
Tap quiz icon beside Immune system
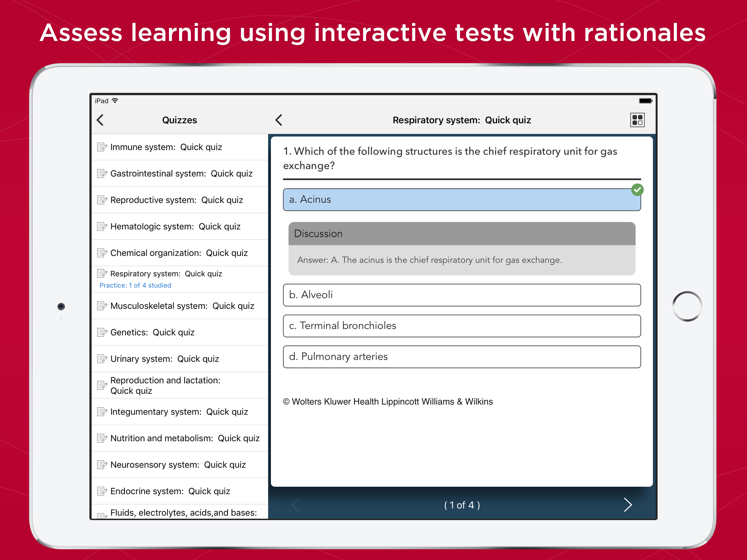click(102, 147)
